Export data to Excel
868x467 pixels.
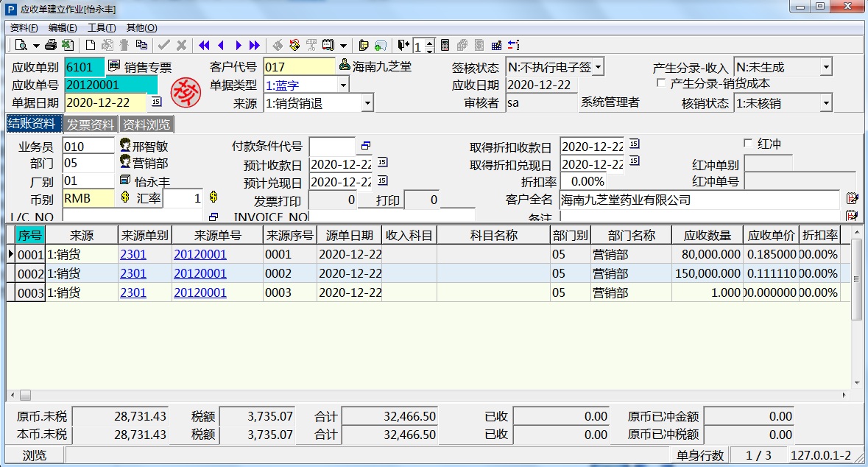click(68, 46)
